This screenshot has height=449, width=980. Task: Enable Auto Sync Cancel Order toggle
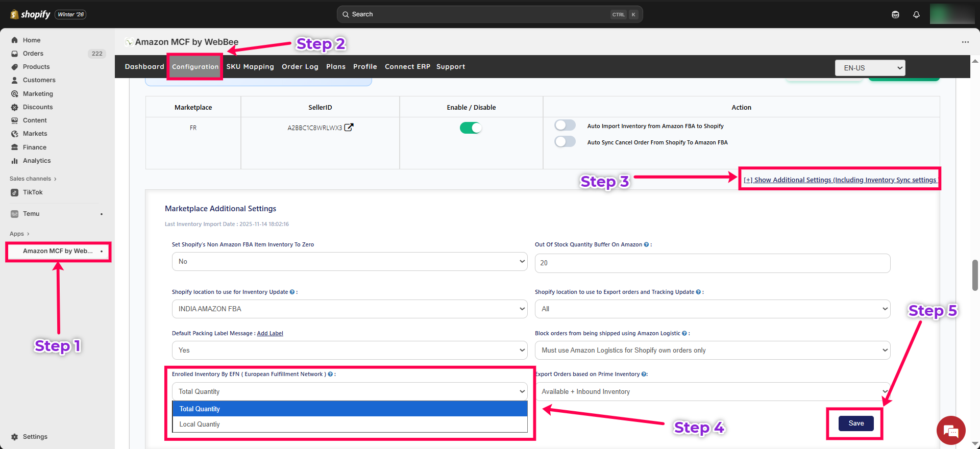pos(565,142)
